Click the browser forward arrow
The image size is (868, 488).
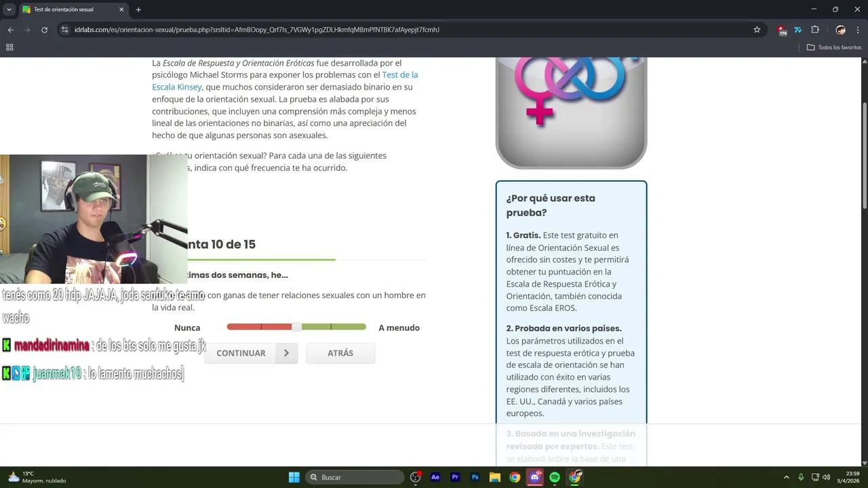click(x=27, y=30)
